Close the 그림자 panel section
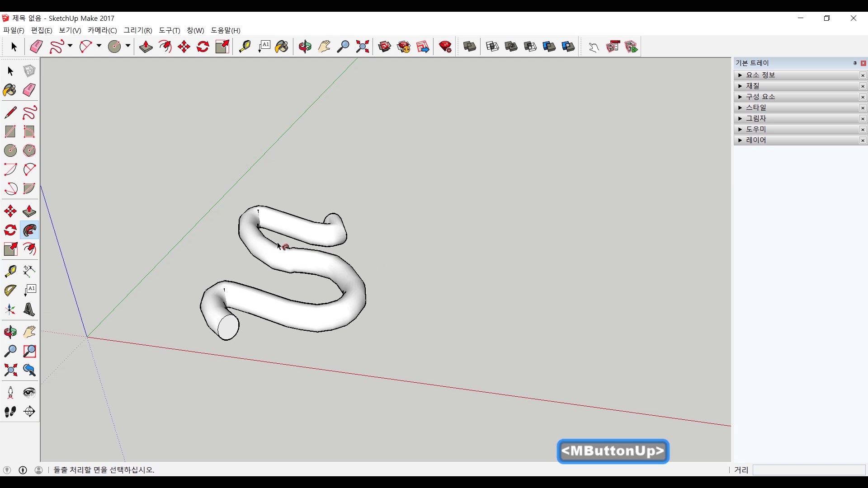 coord(863,119)
